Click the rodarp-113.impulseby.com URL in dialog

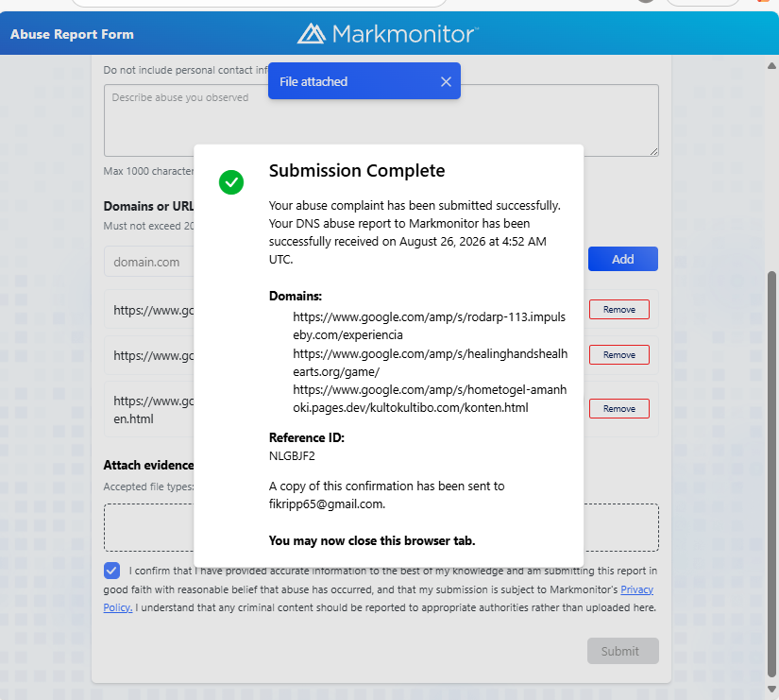click(x=430, y=326)
